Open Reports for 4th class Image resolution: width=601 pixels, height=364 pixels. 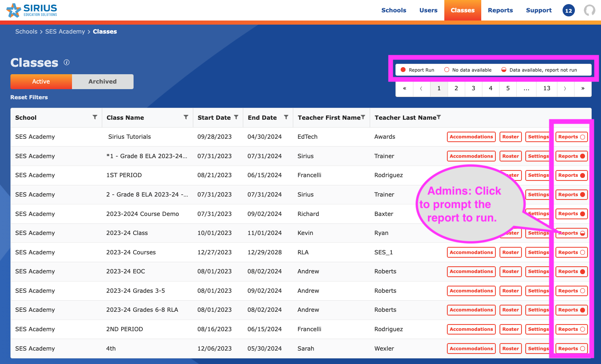pos(572,349)
